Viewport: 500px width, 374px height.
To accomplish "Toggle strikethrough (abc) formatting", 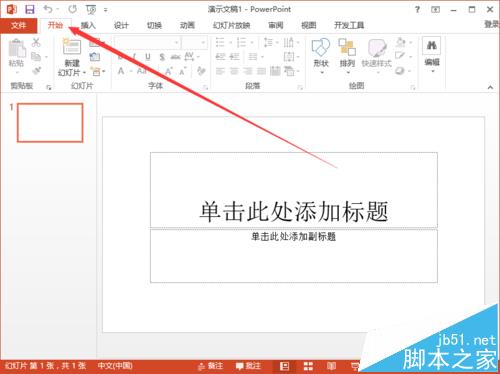I will coord(176,57).
